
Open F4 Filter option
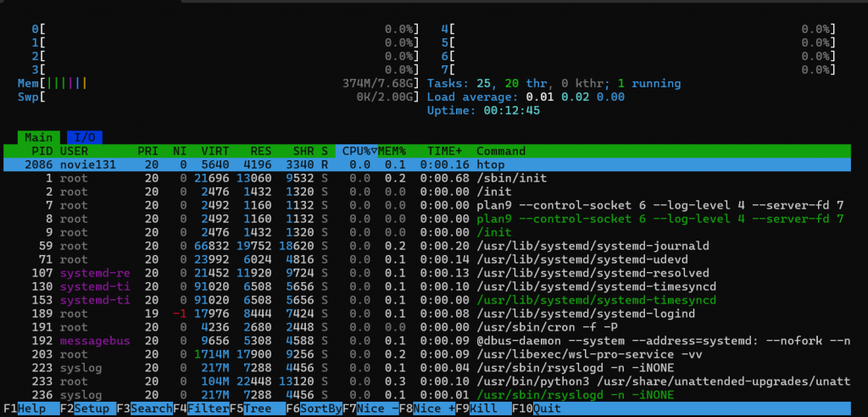[x=201, y=409]
